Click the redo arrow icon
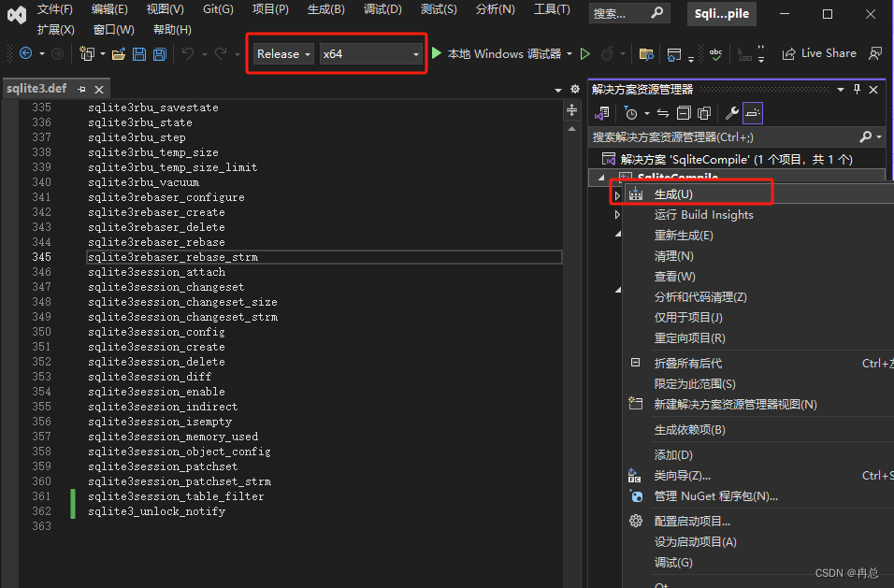 pyautogui.click(x=221, y=54)
